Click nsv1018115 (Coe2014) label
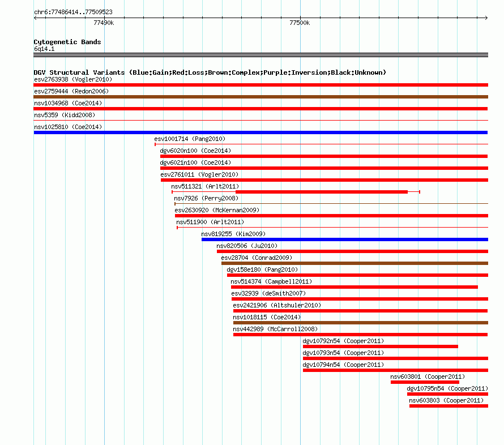The height and width of the screenshot is (445, 504). [267, 317]
